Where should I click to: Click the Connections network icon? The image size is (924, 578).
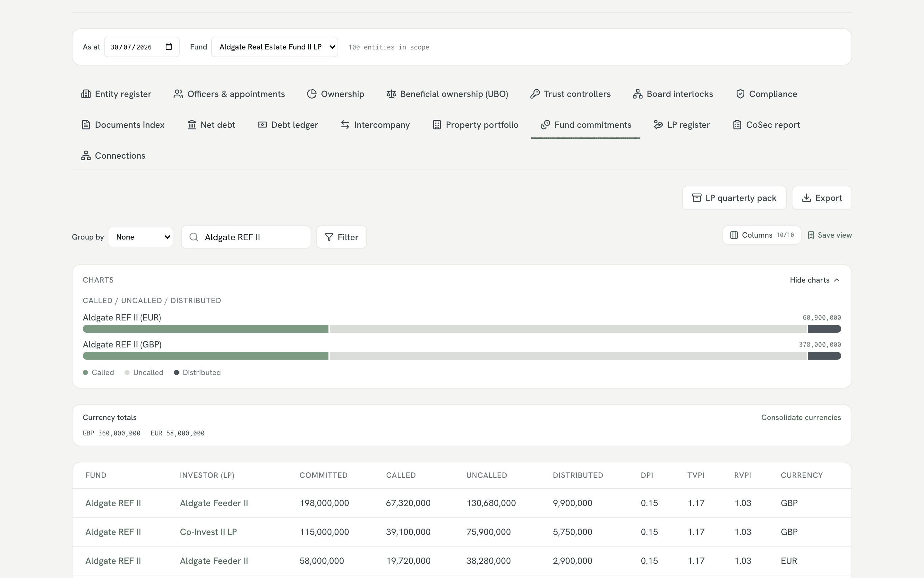tap(86, 156)
